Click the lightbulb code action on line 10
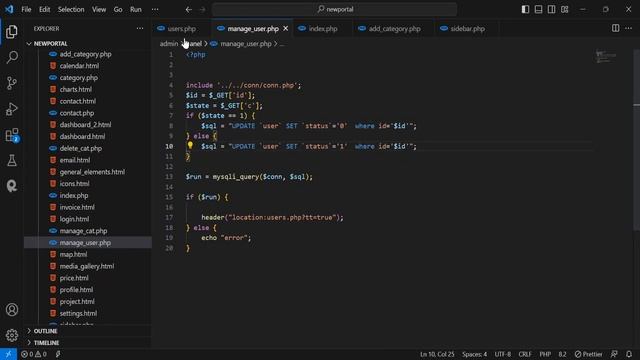 point(190,146)
